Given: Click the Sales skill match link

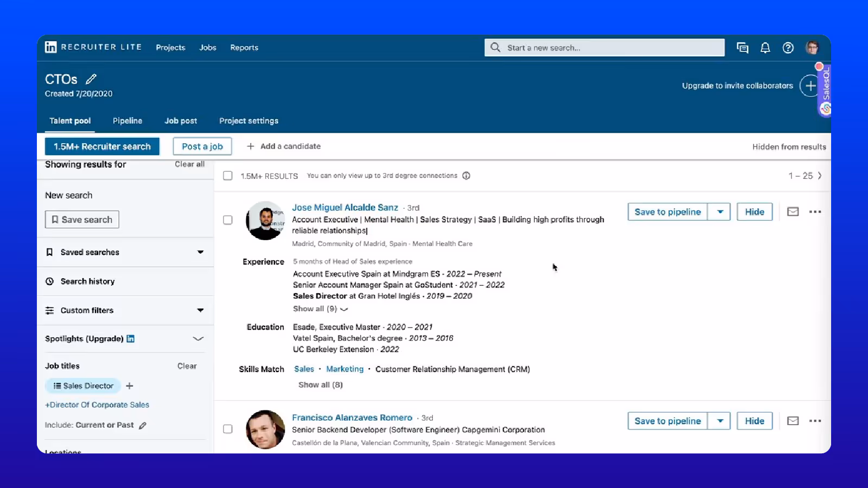Looking at the screenshot, I should click(x=304, y=369).
